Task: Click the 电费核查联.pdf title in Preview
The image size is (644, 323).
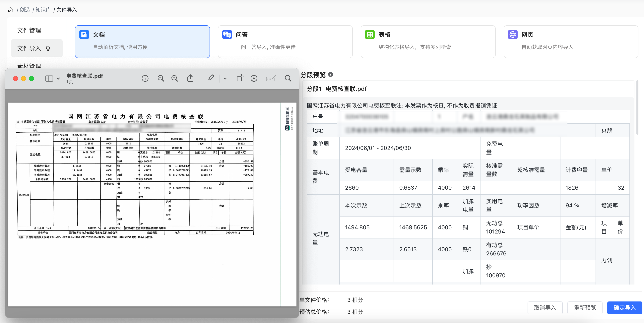Action: (85, 76)
